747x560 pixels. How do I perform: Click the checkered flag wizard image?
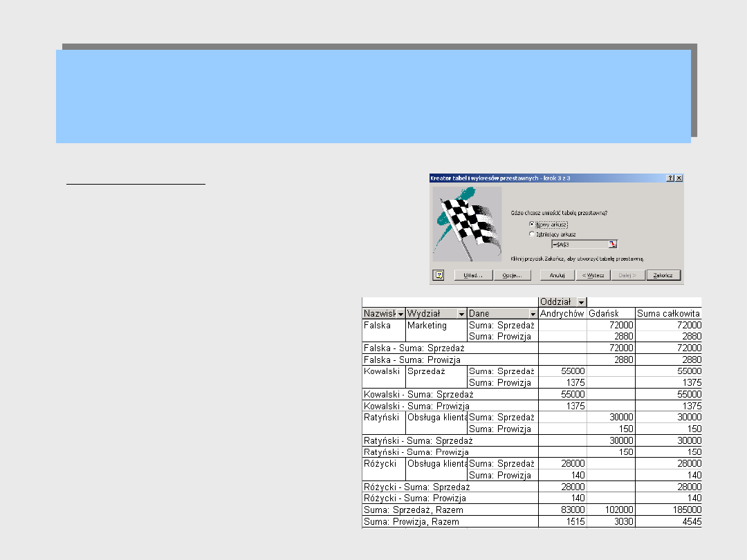tap(466, 224)
